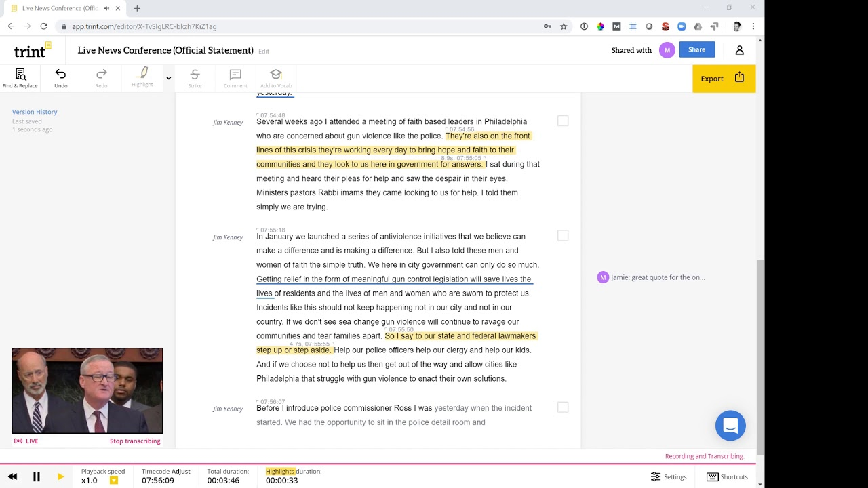Open the Find & Replace tool
The image size is (868, 488).
pyautogui.click(x=20, y=78)
